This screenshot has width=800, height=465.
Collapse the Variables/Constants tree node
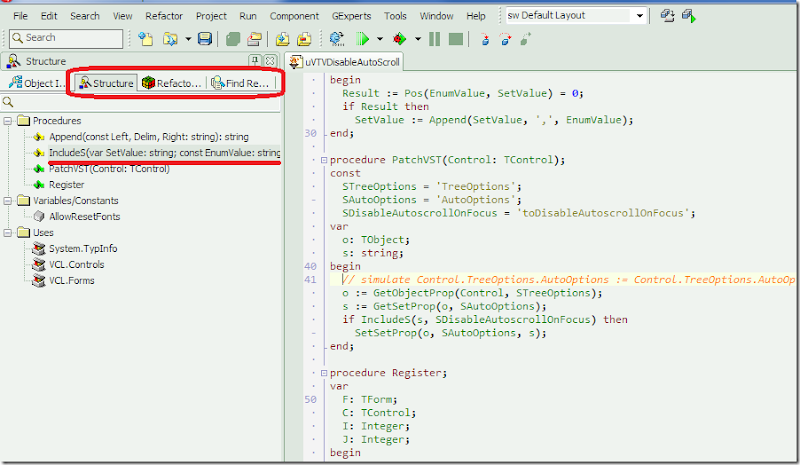pos(9,200)
